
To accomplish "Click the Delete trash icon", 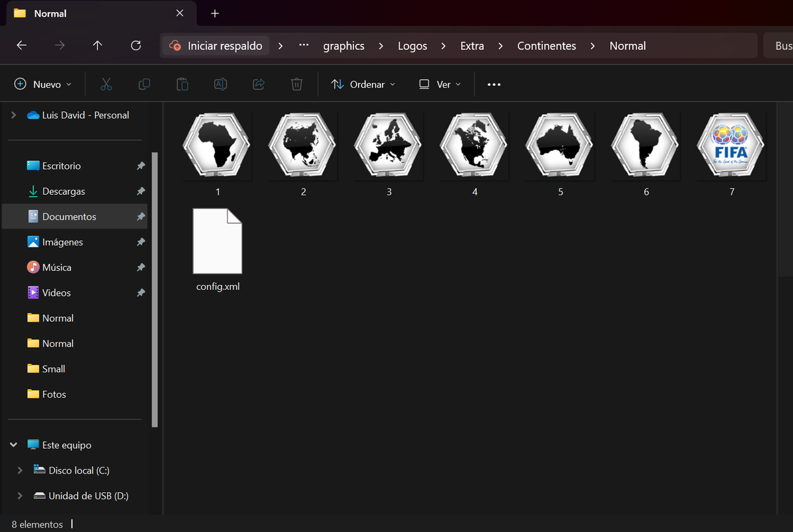I will (x=297, y=84).
